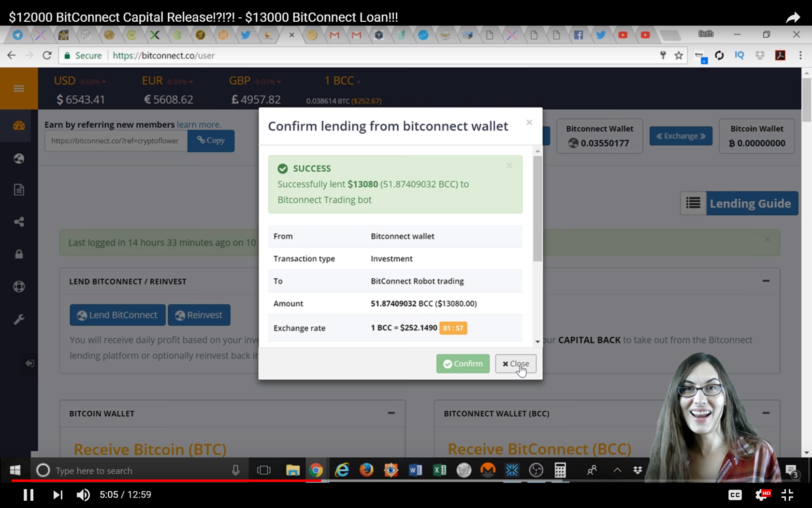
Task: Go back with browser back arrow
Action: pos(12,55)
